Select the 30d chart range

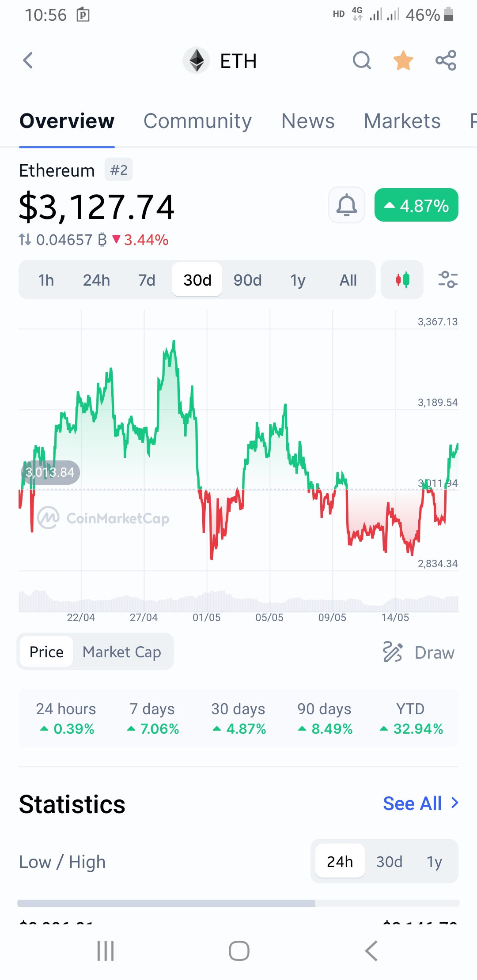(197, 280)
